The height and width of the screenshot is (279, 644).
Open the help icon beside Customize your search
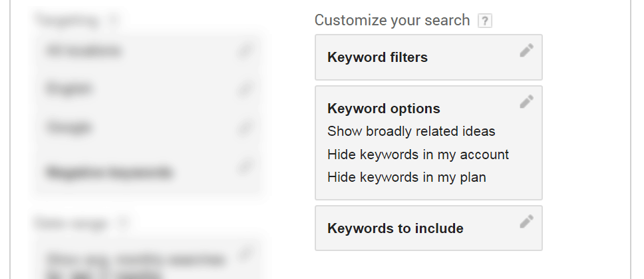484,21
